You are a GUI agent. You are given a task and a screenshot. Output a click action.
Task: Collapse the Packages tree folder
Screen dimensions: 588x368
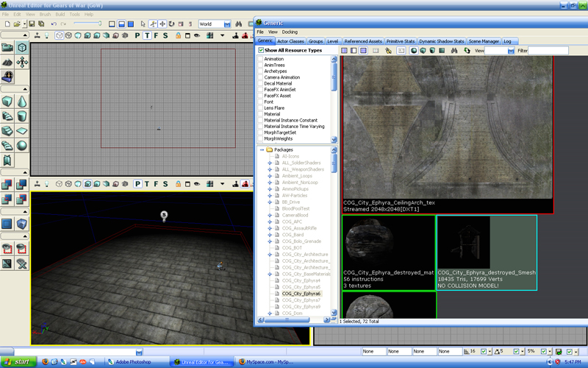[262, 150]
